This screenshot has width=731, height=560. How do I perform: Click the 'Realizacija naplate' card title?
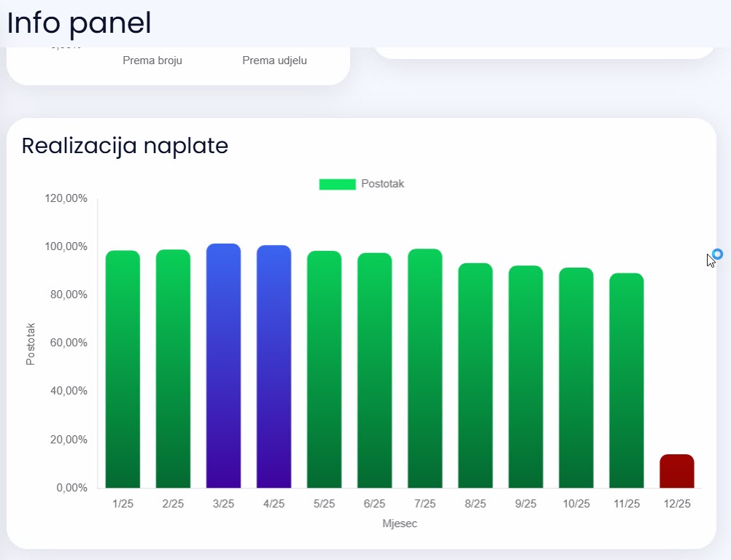pos(125,146)
